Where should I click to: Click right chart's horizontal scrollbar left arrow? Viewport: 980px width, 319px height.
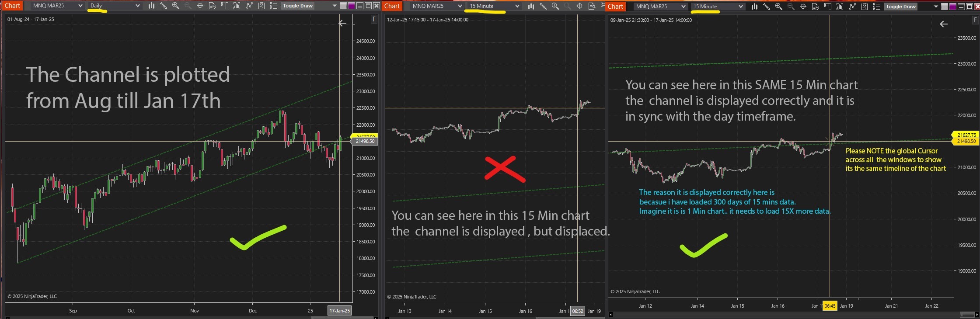(611, 315)
